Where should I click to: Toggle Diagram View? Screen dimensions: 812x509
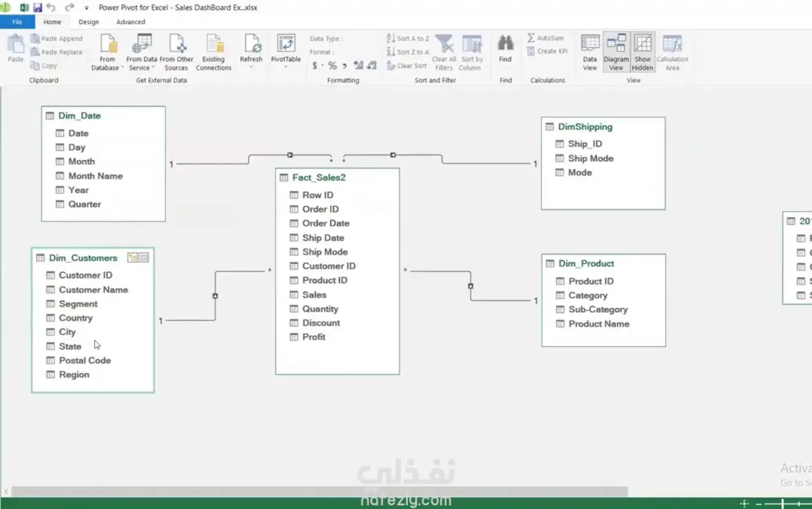tap(616, 53)
